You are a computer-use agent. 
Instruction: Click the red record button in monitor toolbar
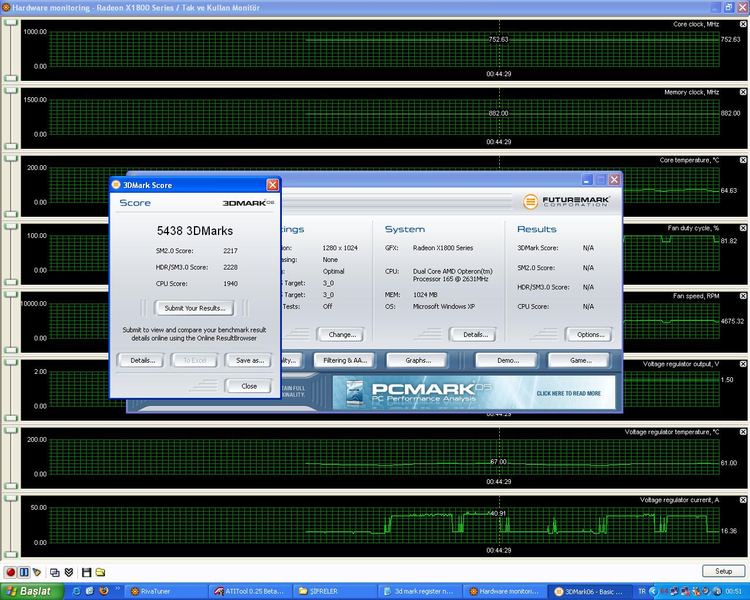10,572
